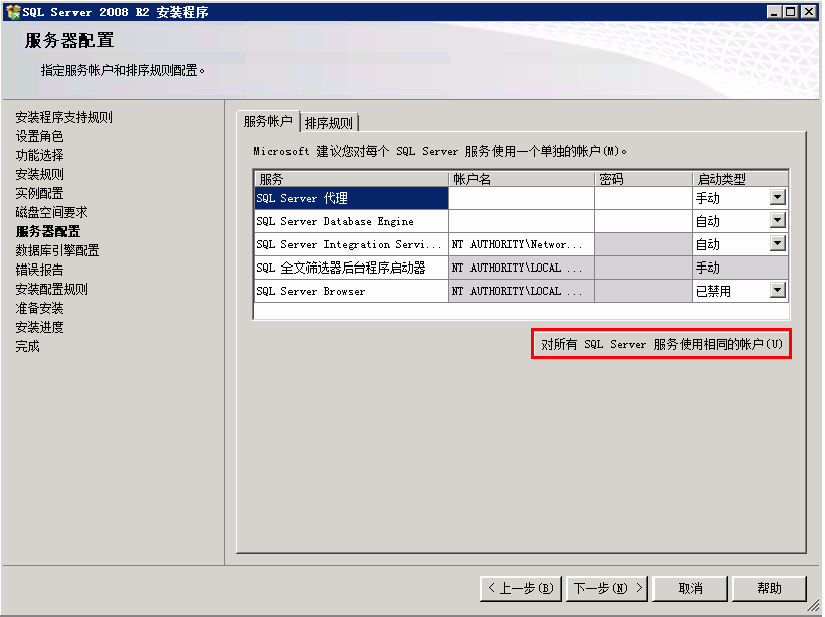Image resolution: width=825 pixels, height=617 pixels.
Task: Open the 帮助 button
Action: tap(769, 588)
